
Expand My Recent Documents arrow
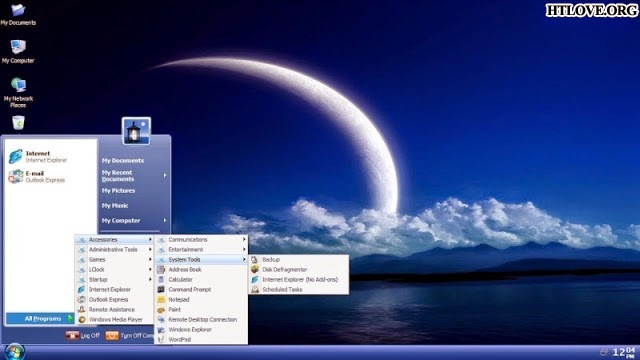[165, 176]
